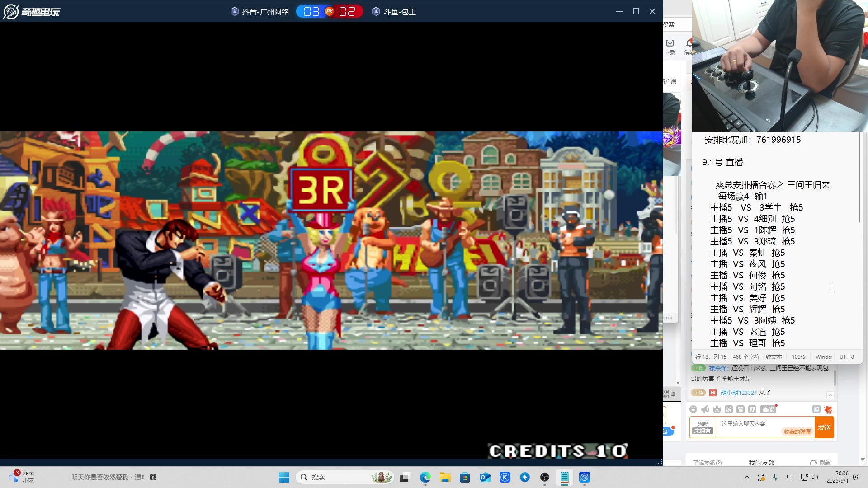Switch to 奇趣电玩 app on taskbar

click(585, 477)
